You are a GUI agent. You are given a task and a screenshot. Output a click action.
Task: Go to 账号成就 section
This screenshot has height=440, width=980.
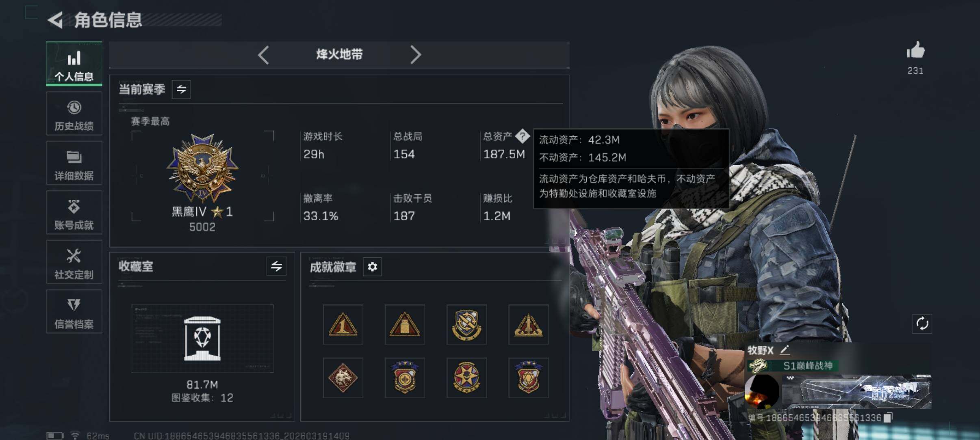74,213
